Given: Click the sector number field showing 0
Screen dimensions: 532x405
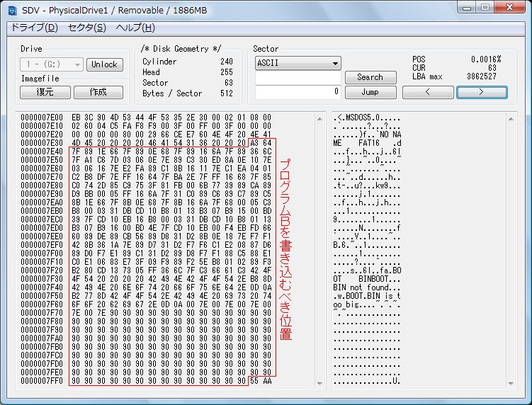Looking at the screenshot, I should click(x=298, y=91).
